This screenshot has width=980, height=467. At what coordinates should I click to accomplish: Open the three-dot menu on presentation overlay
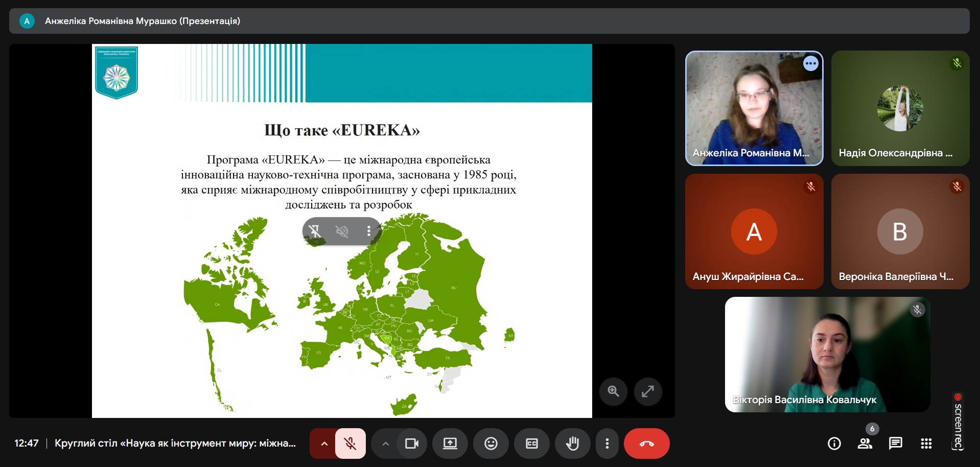(368, 231)
